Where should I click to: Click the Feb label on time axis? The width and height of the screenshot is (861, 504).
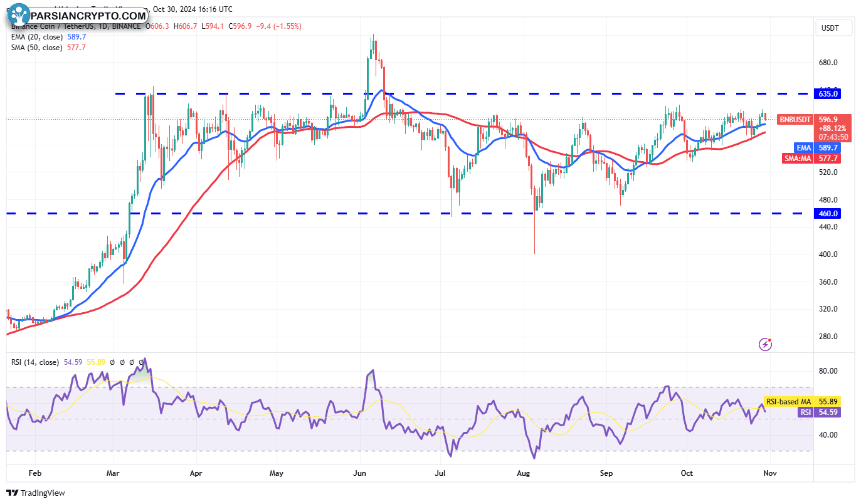pos(35,473)
